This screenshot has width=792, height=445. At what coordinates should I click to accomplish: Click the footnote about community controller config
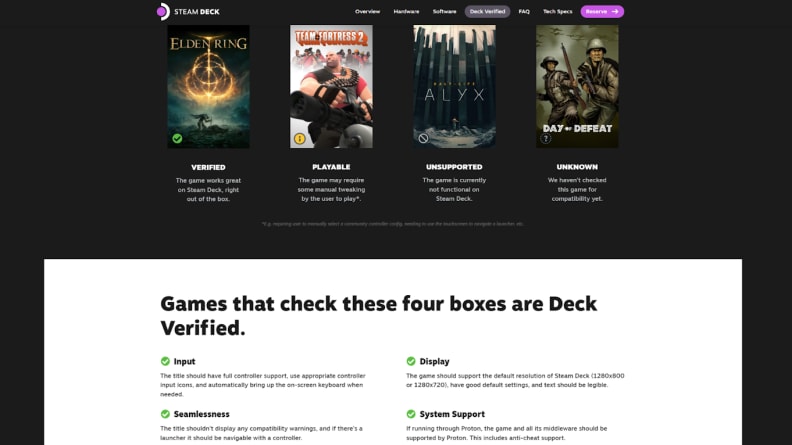[392, 224]
